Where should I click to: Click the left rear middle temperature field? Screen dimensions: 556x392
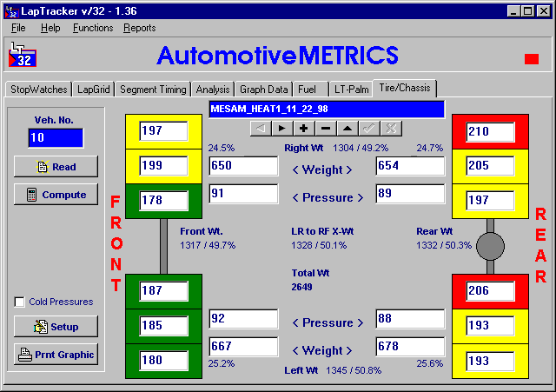point(490,326)
